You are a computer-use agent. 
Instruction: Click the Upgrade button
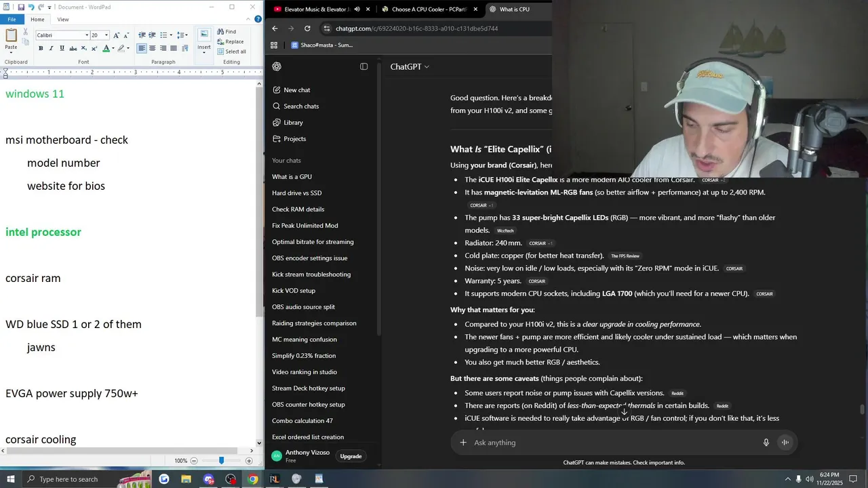(x=351, y=456)
